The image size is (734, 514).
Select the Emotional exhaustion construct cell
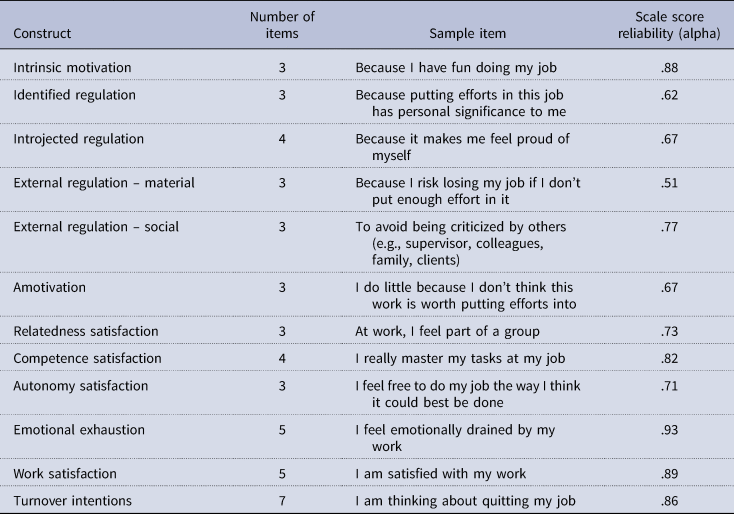[79, 429]
